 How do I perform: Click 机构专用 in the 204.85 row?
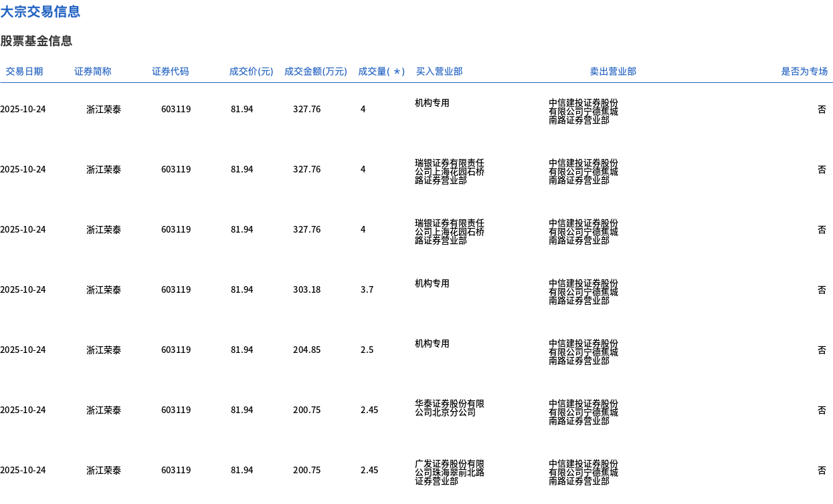(x=432, y=344)
